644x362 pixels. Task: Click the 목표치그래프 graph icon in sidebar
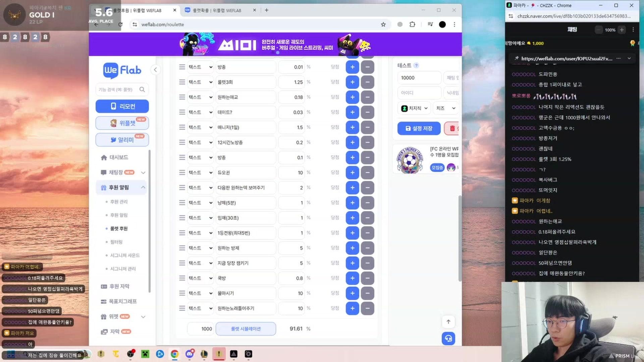pyautogui.click(x=103, y=301)
